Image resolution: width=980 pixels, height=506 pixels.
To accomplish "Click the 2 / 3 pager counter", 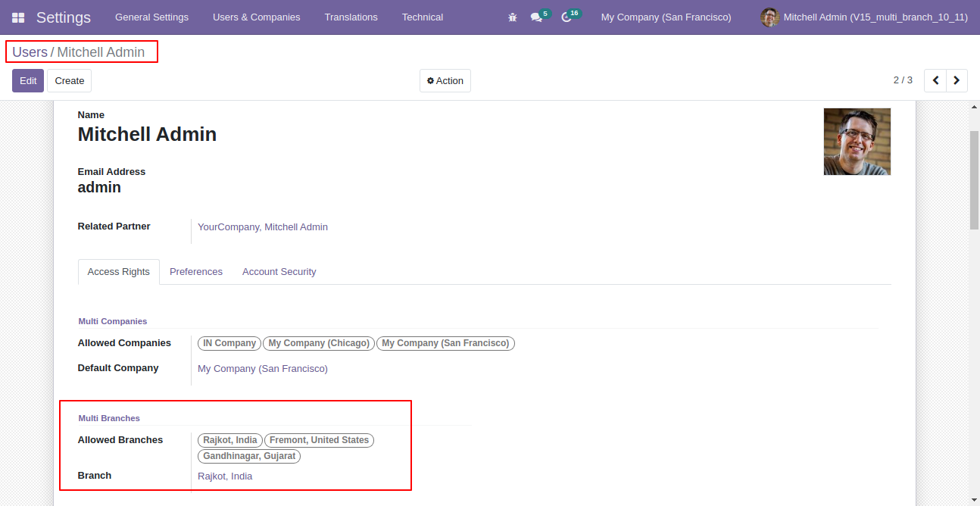I will 903,80.
